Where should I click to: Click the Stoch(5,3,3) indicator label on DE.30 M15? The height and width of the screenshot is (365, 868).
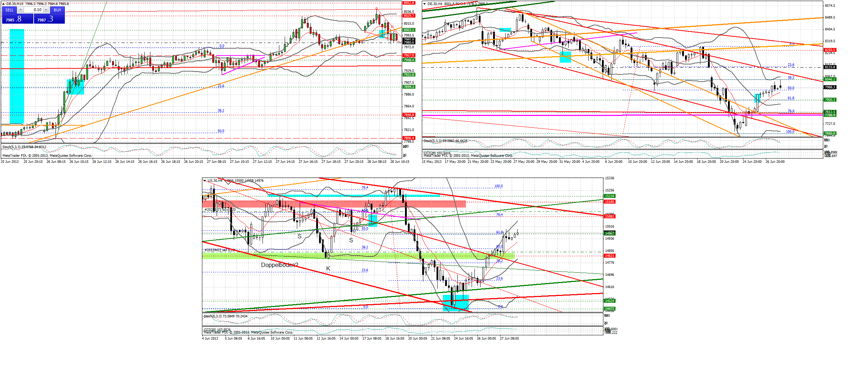click(24, 147)
